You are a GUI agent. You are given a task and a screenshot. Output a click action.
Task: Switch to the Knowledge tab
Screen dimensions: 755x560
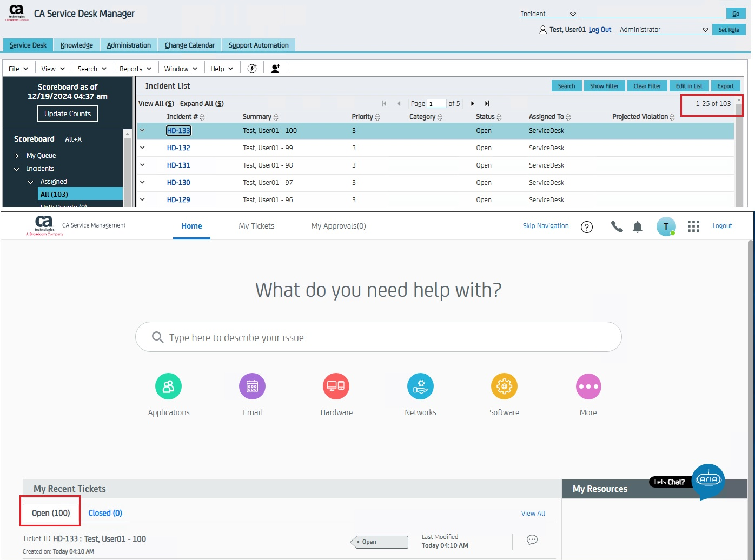[x=76, y=45]
